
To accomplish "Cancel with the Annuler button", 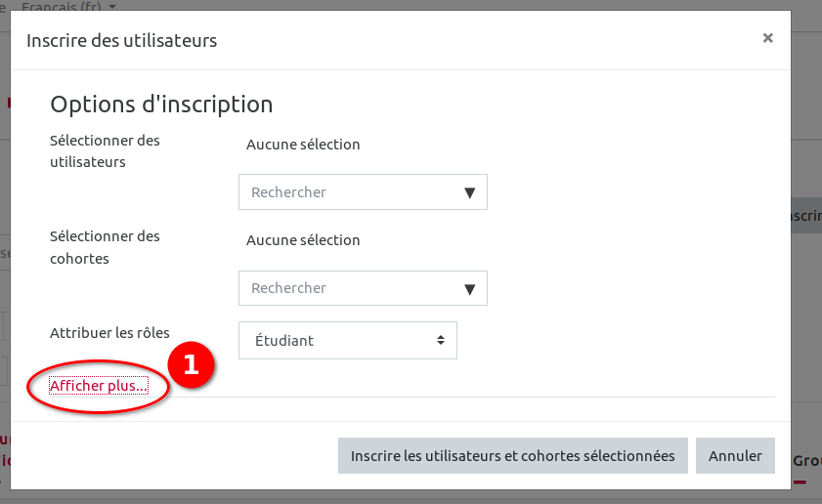I will [x=735, y=456].
